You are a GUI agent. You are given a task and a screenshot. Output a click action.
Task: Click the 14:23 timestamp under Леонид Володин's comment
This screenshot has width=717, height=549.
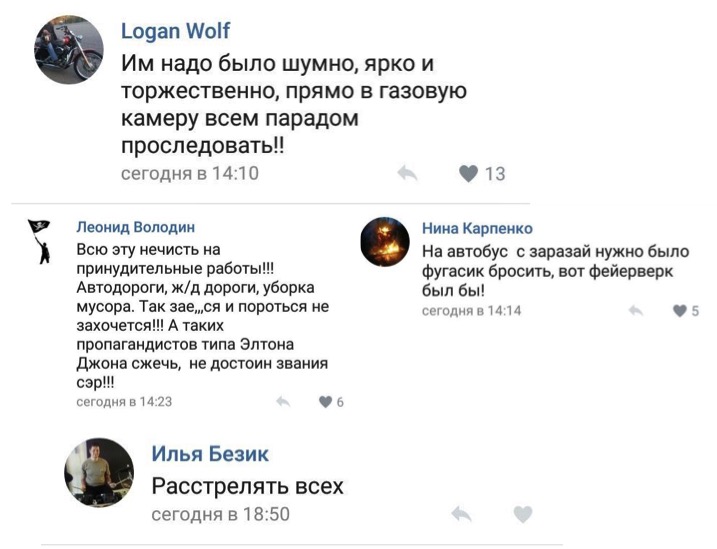point(125,401)
